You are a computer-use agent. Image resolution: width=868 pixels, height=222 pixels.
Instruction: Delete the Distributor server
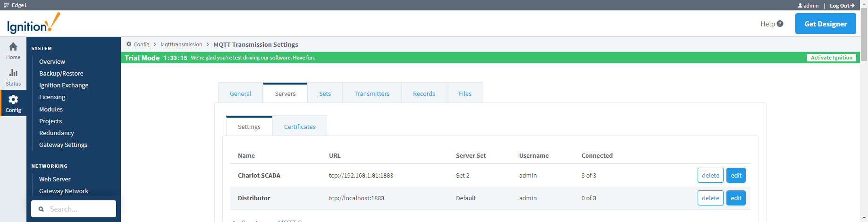[710, 198]
